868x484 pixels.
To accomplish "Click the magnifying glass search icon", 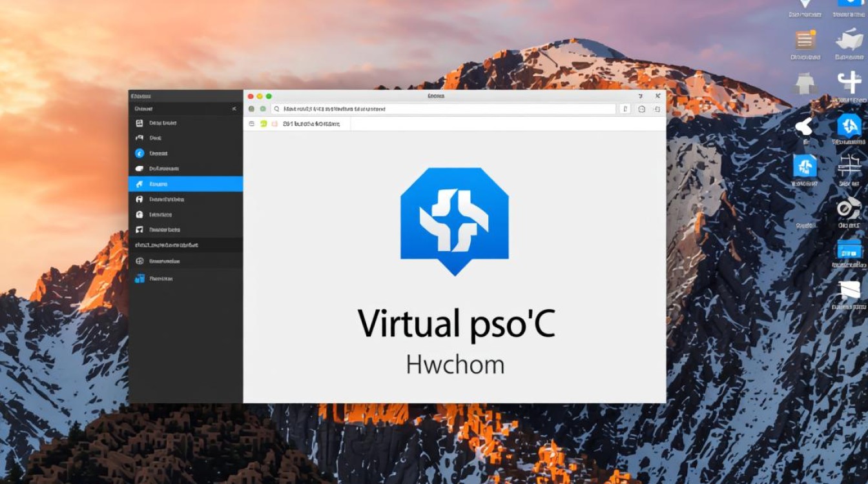I will pos(276,110).
